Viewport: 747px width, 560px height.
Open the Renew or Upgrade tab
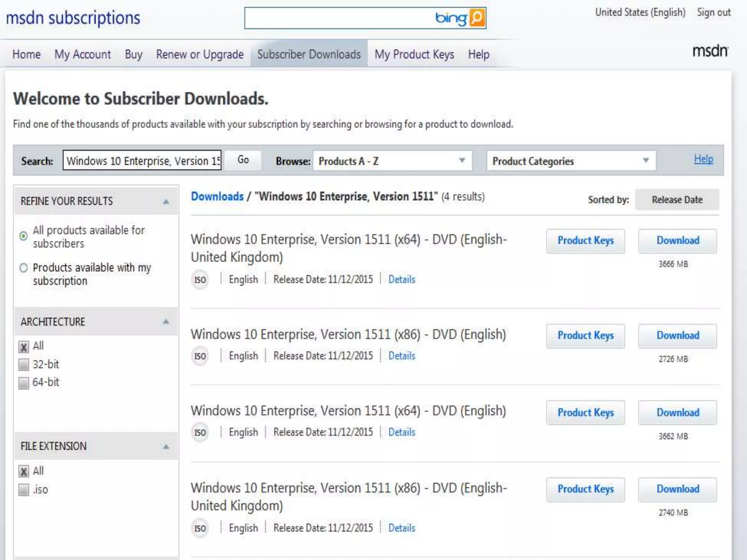[200, 54]
